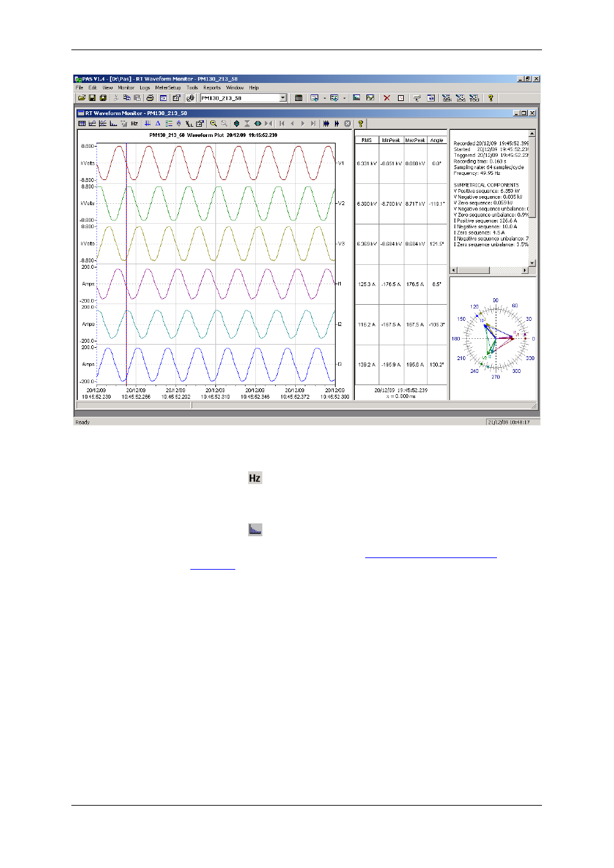614x868 pixels.
Task: Click the delta measurement icon
Action: 158,123
